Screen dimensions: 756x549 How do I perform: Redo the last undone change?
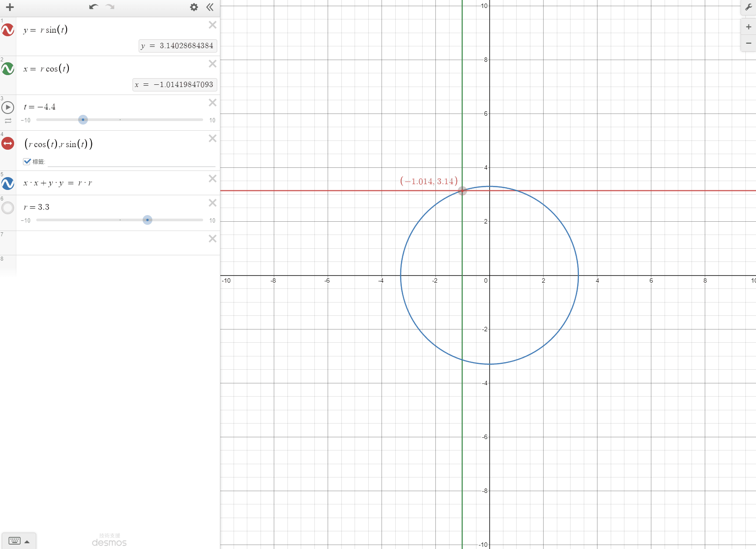110,7
